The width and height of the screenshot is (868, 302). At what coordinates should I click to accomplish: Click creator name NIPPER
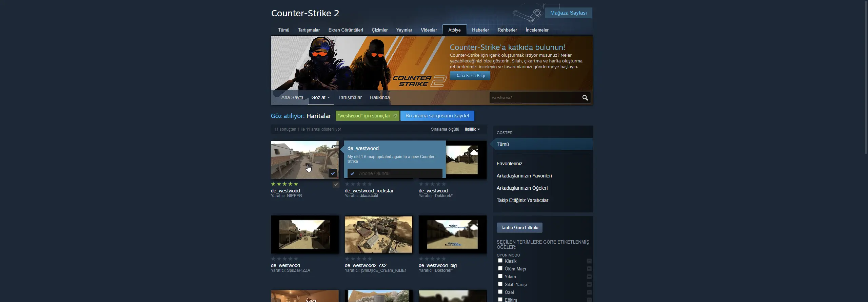(x=294, y=196)
